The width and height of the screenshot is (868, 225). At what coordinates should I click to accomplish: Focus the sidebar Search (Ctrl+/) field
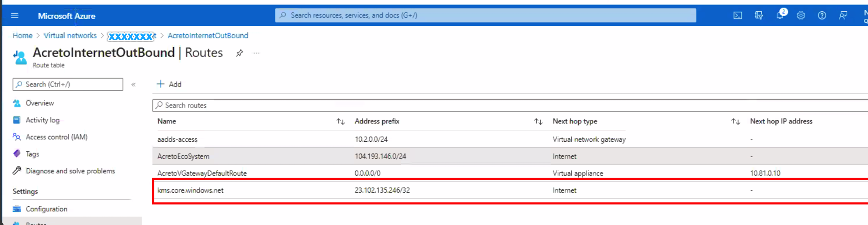tap(68, 84)
